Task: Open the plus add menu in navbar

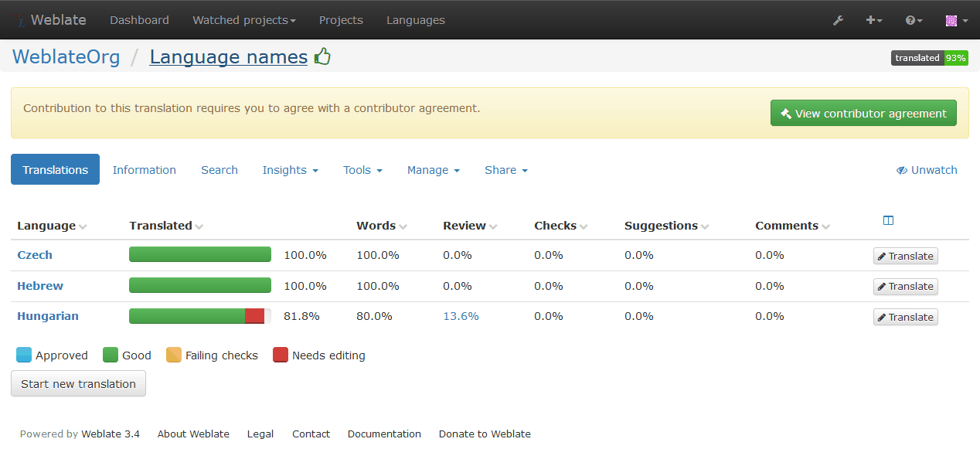Action: click(x=873, y=20)
